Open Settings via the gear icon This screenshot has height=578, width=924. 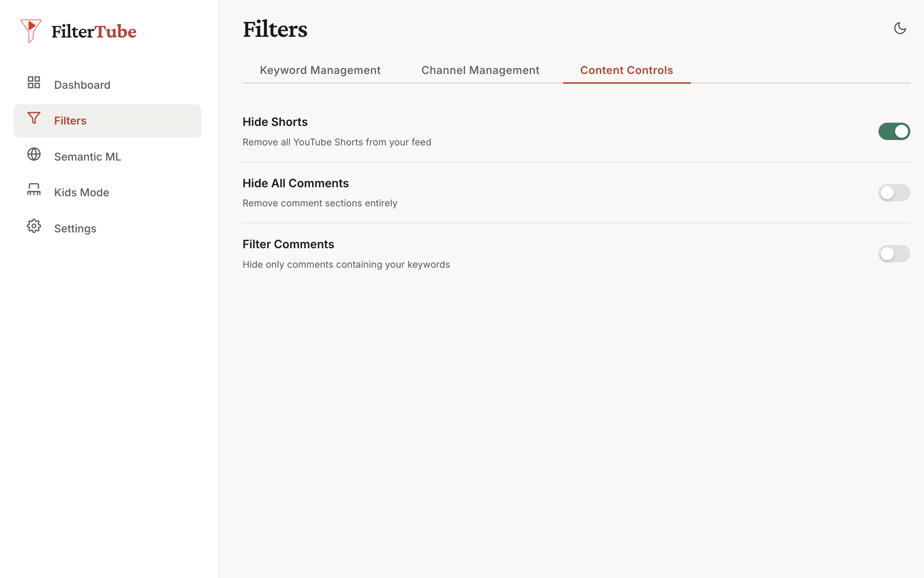34,226
